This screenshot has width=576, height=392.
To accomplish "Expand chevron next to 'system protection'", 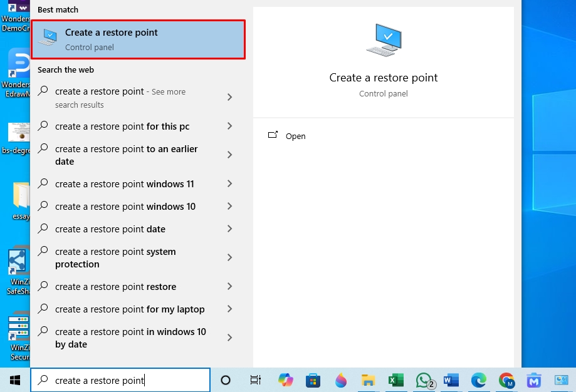I will tap(229, 257).
